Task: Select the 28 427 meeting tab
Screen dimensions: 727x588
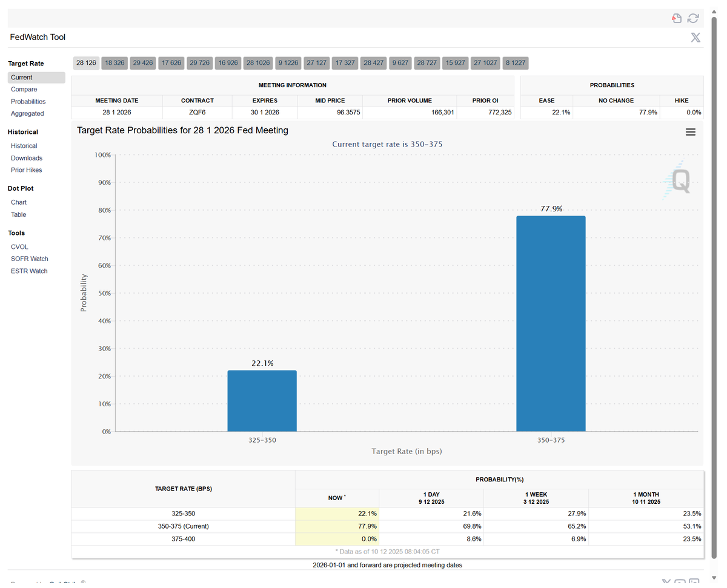Action: point(374,63)
